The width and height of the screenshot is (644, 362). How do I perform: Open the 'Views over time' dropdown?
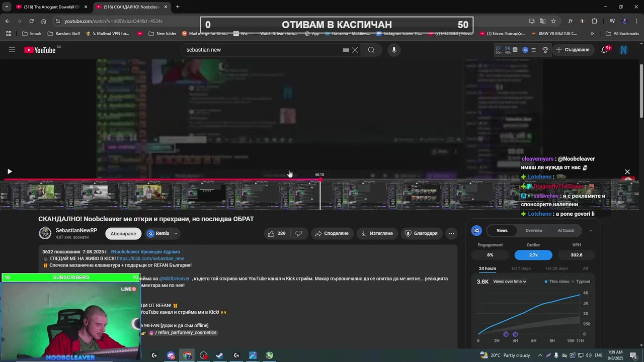(510, 282)
